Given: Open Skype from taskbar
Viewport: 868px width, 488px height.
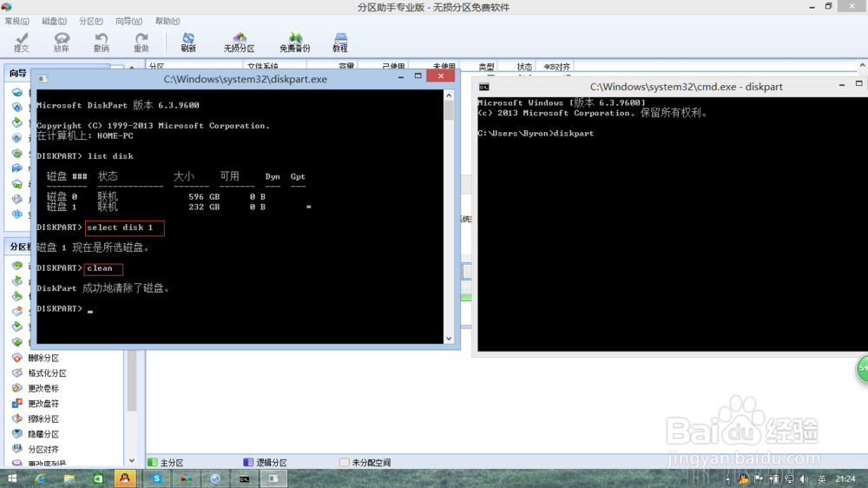Looking at the screenshot, I should pos(157,478).
